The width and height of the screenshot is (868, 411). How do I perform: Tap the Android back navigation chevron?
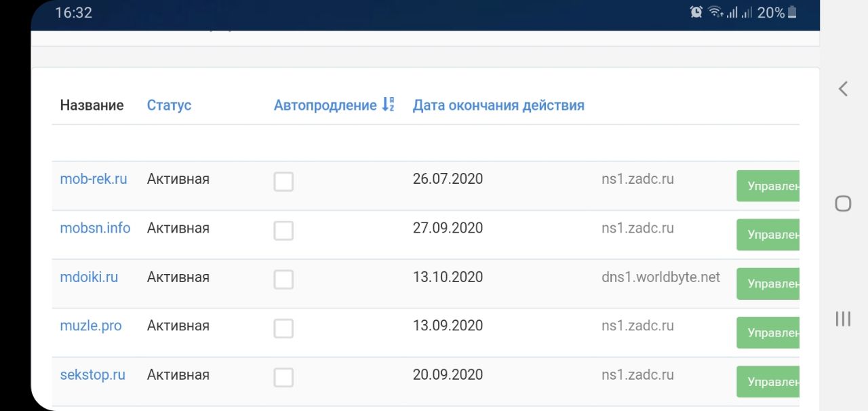coord(843,89)
